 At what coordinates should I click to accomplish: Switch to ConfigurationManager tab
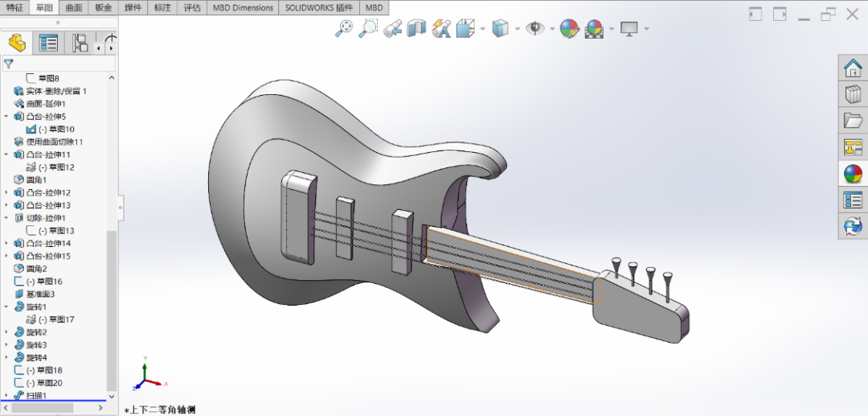coord(80,43)
